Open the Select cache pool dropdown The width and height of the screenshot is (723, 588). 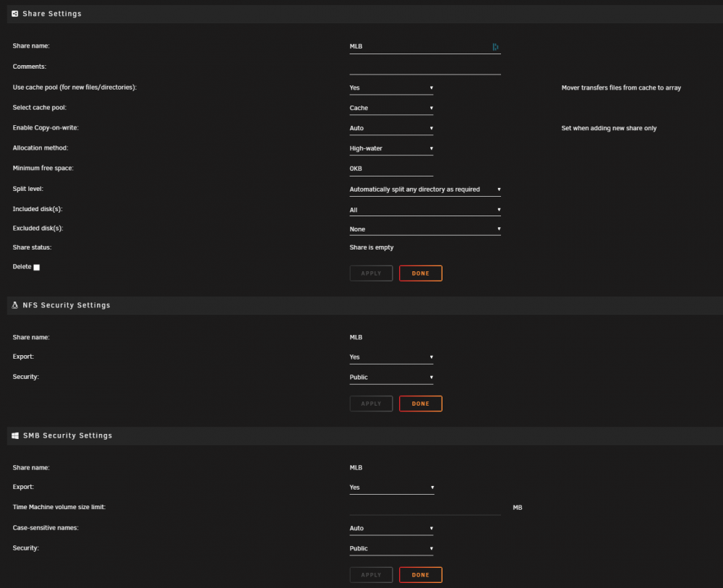(x=391, y=108)
